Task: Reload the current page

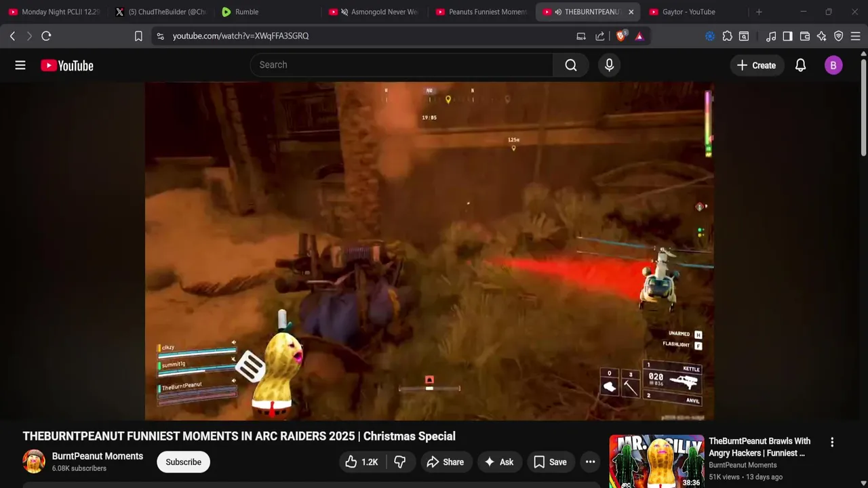Action: [x=46, y=36]
